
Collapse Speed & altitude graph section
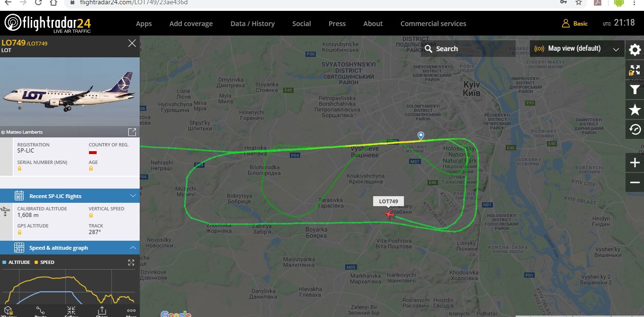(70, 248)
